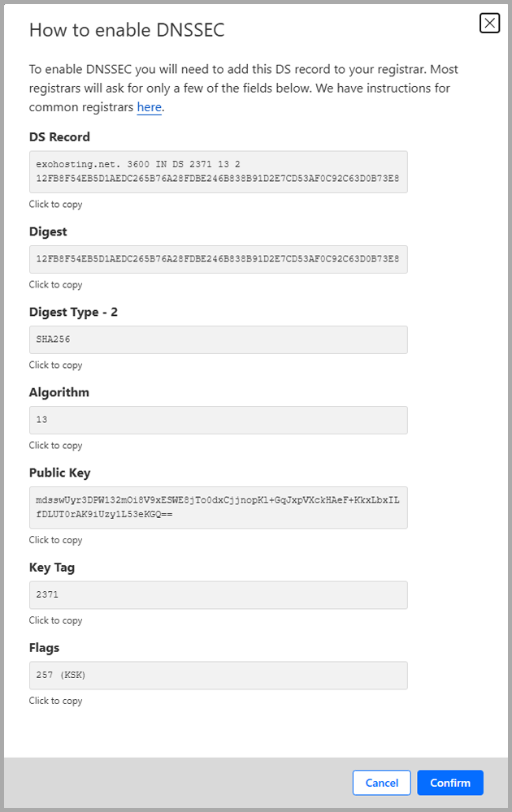Cancel the DNSSEC setup
This screenshot has height=812, width=512.
pos(381,782)
